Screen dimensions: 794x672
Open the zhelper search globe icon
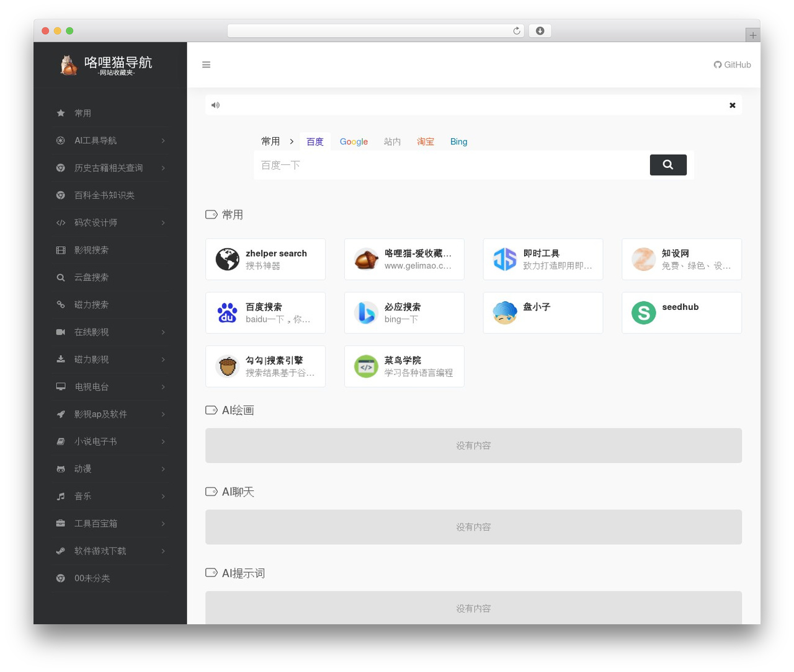228,259
